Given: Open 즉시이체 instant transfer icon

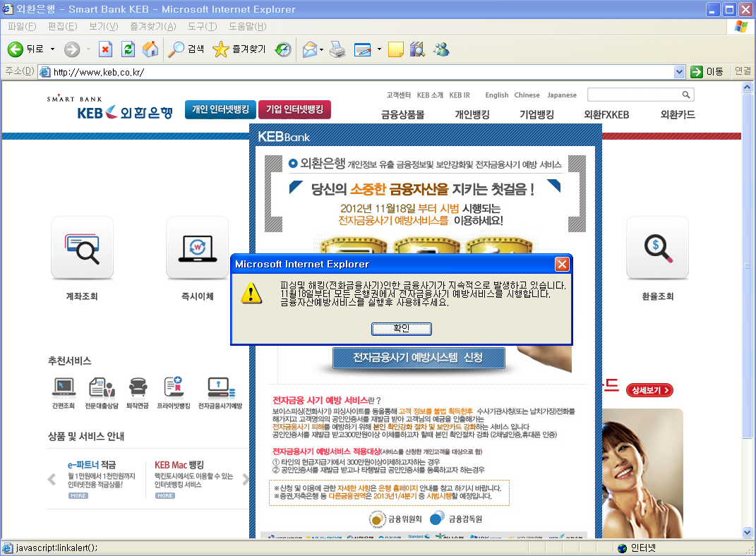Looking at the screenshot, I should click(x=197, y=248).
